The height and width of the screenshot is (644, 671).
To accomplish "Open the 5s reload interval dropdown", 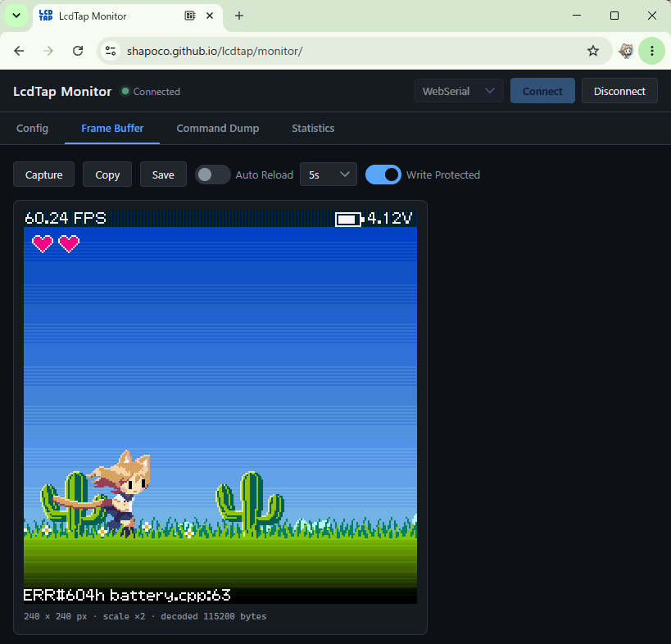I will (329, 175).
